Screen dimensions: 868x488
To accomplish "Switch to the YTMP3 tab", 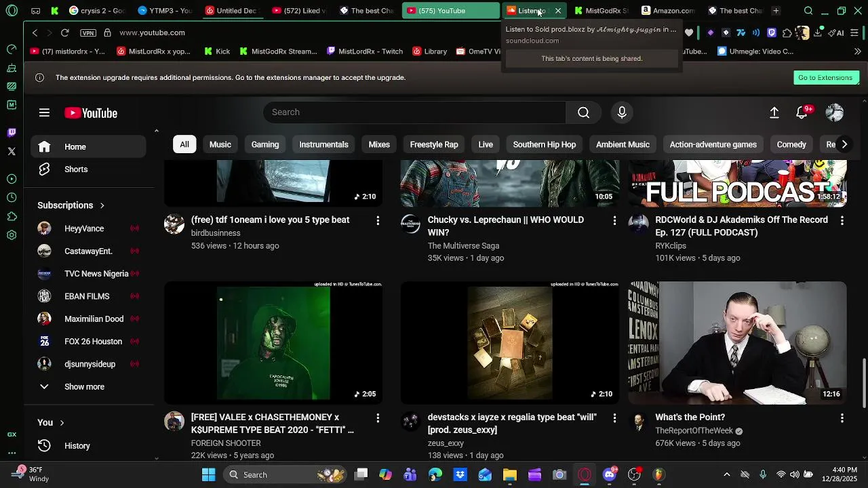I will click(x=165, y=11).
